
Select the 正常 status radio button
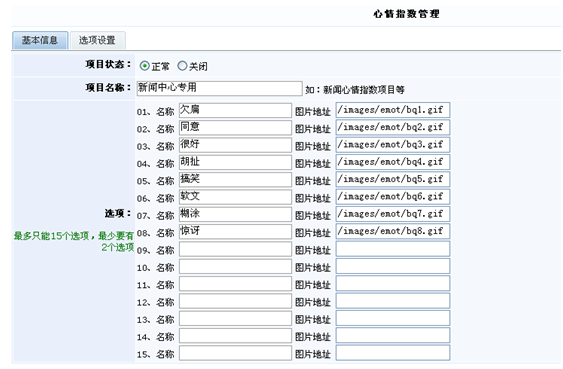(x=144, y=66)
